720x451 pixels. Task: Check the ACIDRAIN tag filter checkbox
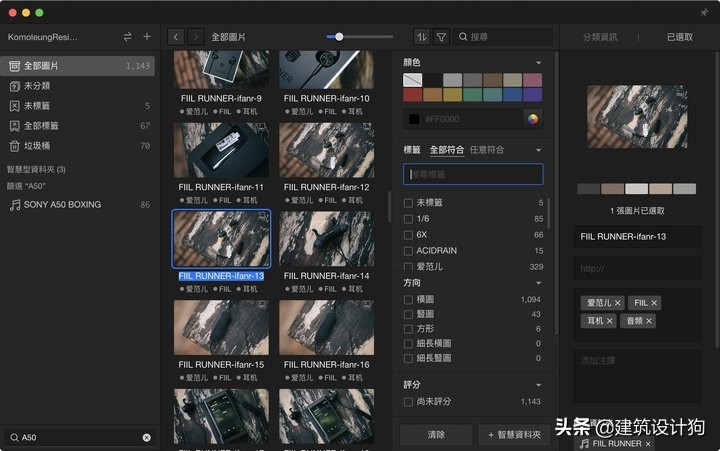(x=408, y=251)
